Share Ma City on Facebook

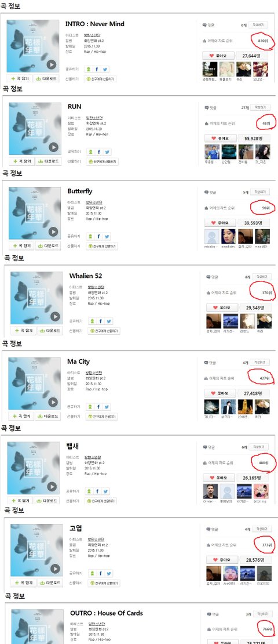98,407
